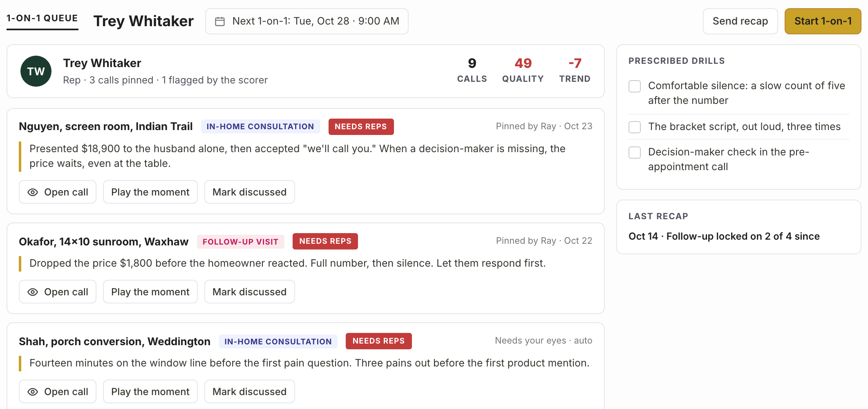Click the PRESCRIBED DRILLS heading
Viewport: 868px width, 409px height.
676,61
